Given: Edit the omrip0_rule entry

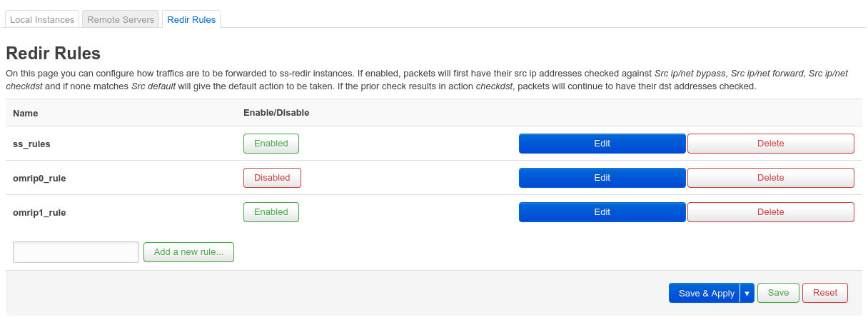Looking at the screenshot, I should 602,178.
